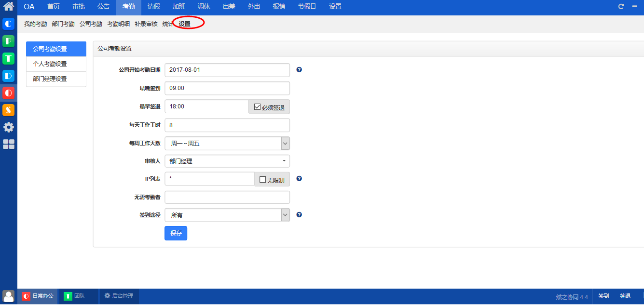Click the home icon at top left
Image resolution: width=644 pixels, height=305 pixels.
9,7
